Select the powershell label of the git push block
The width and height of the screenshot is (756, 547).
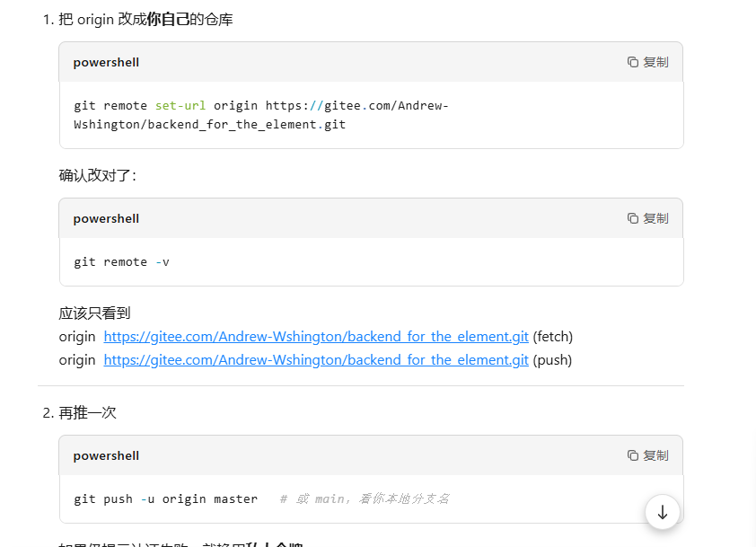[x=106, y=455]
